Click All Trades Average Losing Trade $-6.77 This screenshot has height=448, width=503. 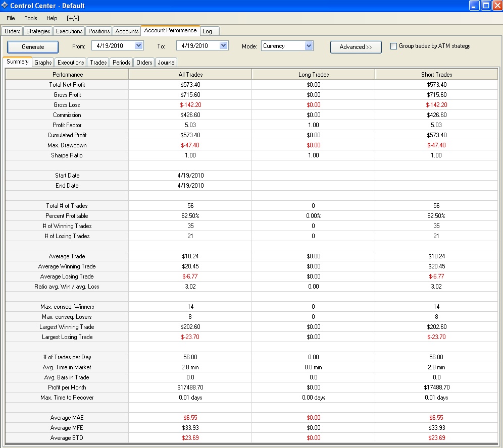coord(190,276)
